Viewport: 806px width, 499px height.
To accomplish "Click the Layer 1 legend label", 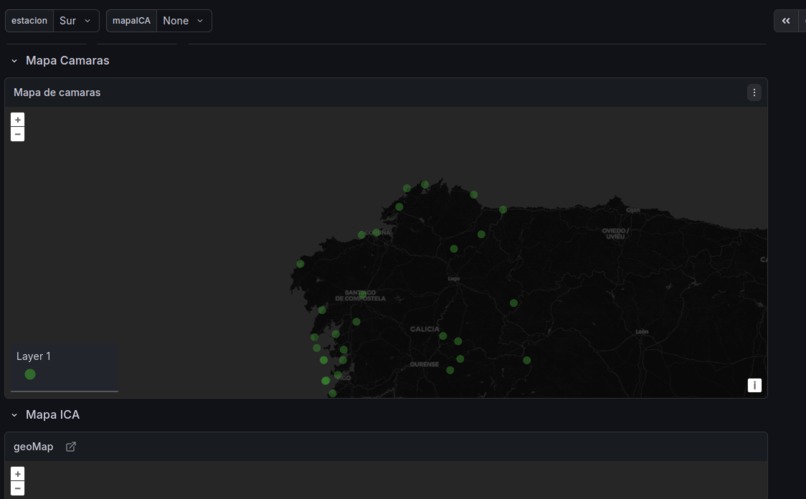I will [33, 356].
